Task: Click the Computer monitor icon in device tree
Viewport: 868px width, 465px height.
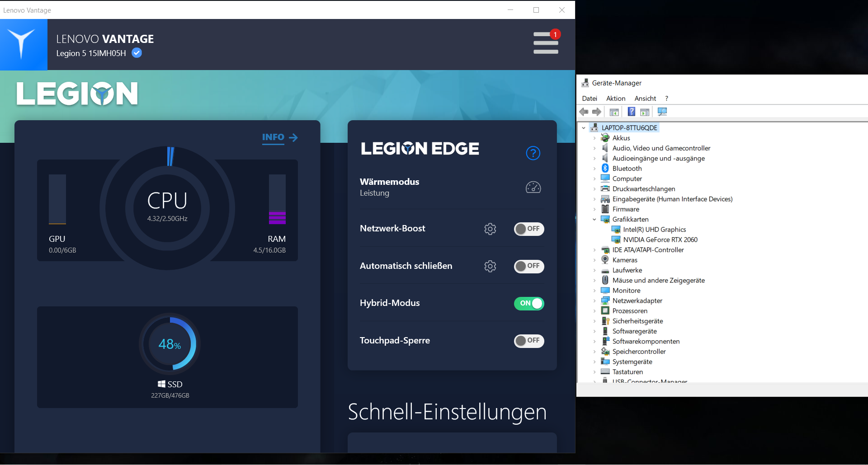Action: point(605,178)
